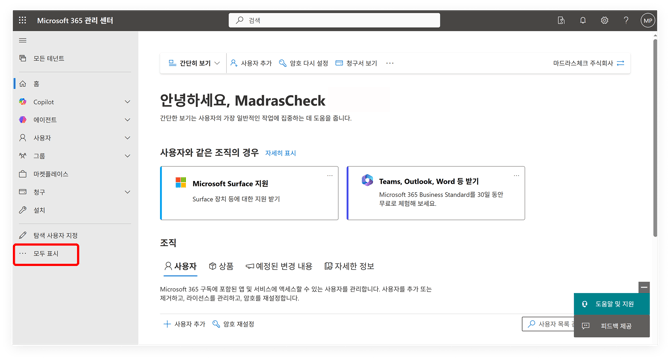670x360 pixels.
Task: Select the 예정된 변경 내용 tab
Action: pos(279,266)
